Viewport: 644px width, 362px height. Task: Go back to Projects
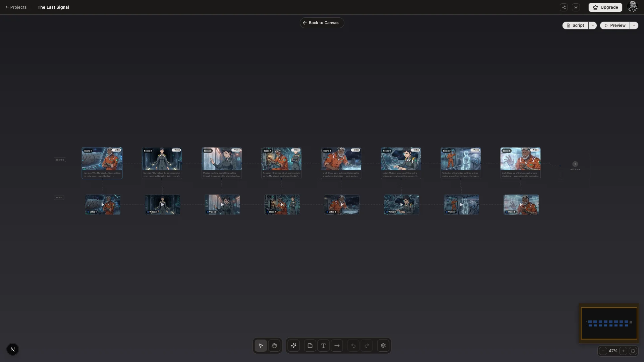(x=16, y=7)
